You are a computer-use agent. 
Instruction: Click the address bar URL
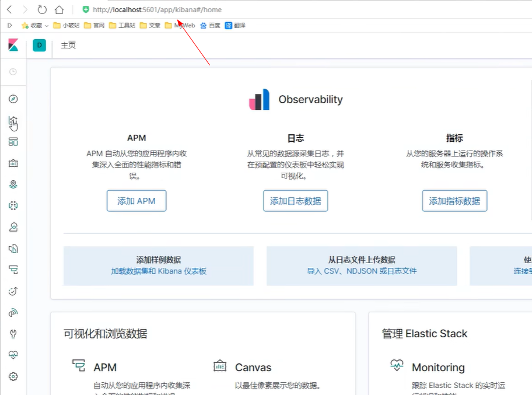[157, 9]
